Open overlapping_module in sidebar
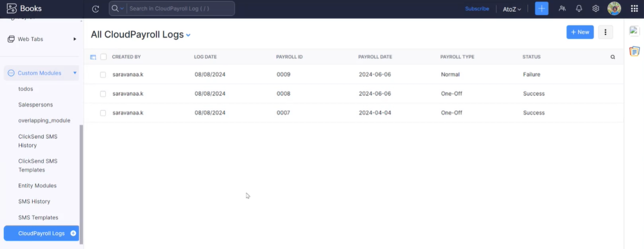Viewport: 644px width, 249px height. 44,120
